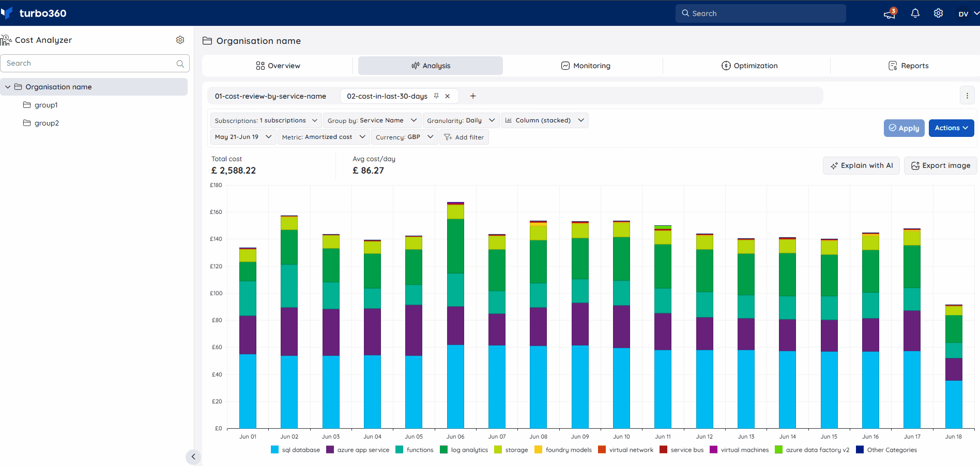Collapse the sidebar with the chevron button
Viewport: 980px width, 466px height.
click(193, 457)
